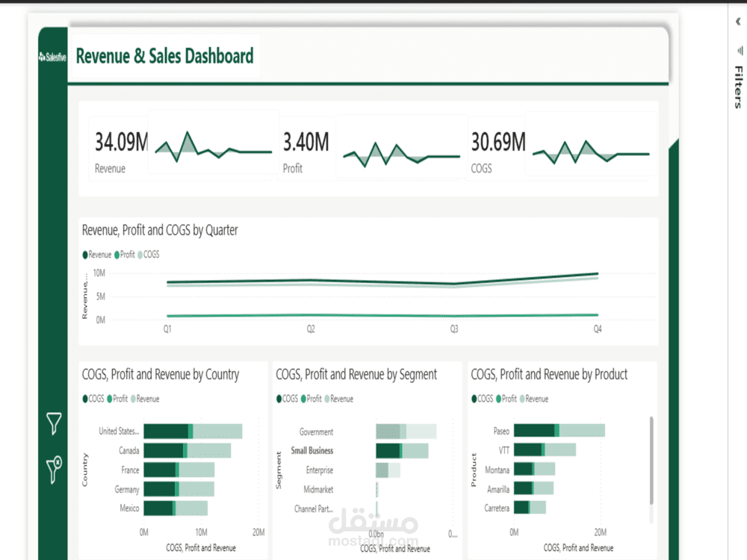Click the COGS, Profit and Revenue by Product title

pos(549,375)
